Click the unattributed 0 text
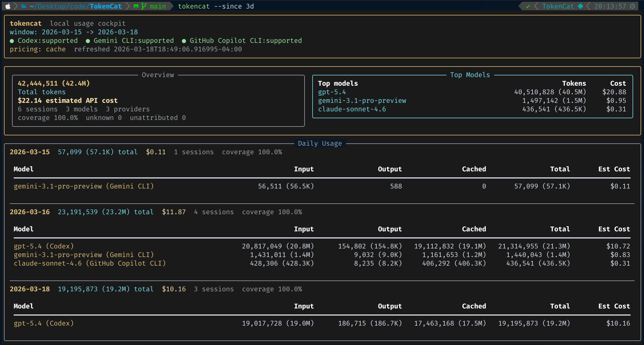 158,118
